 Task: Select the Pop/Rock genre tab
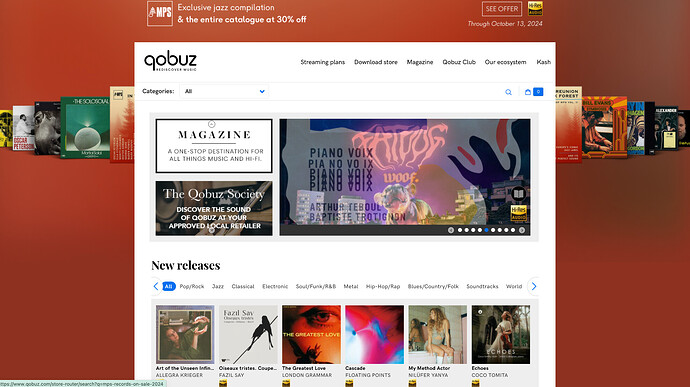(192, 286)
